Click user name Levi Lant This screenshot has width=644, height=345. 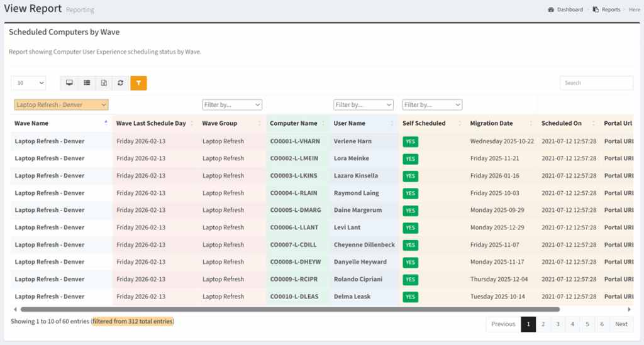tap(347, 227)
